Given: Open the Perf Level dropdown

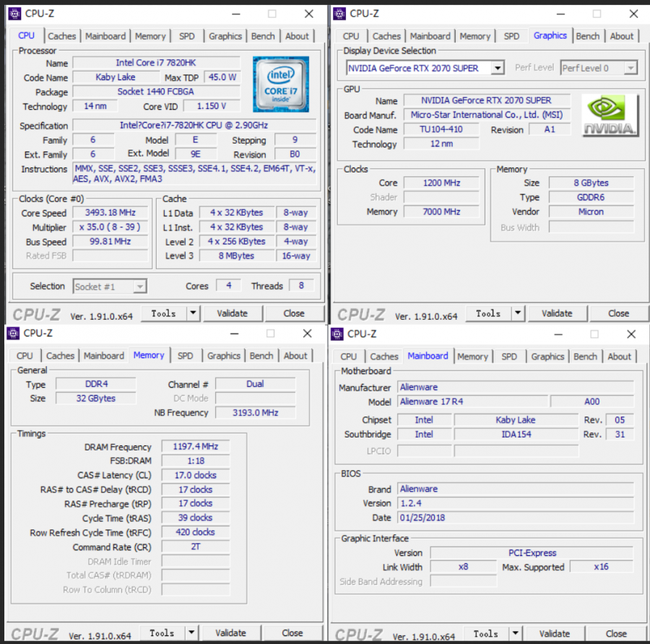Looking at the screenshot, I should click(630, 68).
